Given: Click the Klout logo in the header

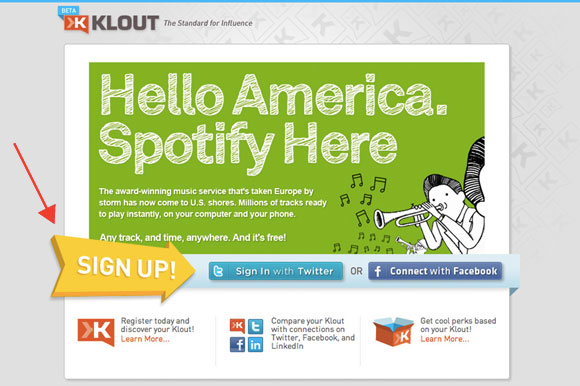Looking at the screenshot, I should [111, 24].
